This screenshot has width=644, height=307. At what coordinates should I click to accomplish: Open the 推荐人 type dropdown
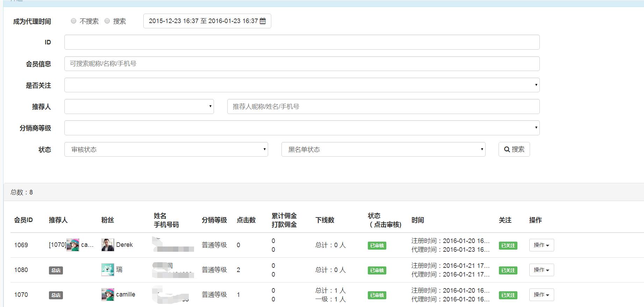139,106
